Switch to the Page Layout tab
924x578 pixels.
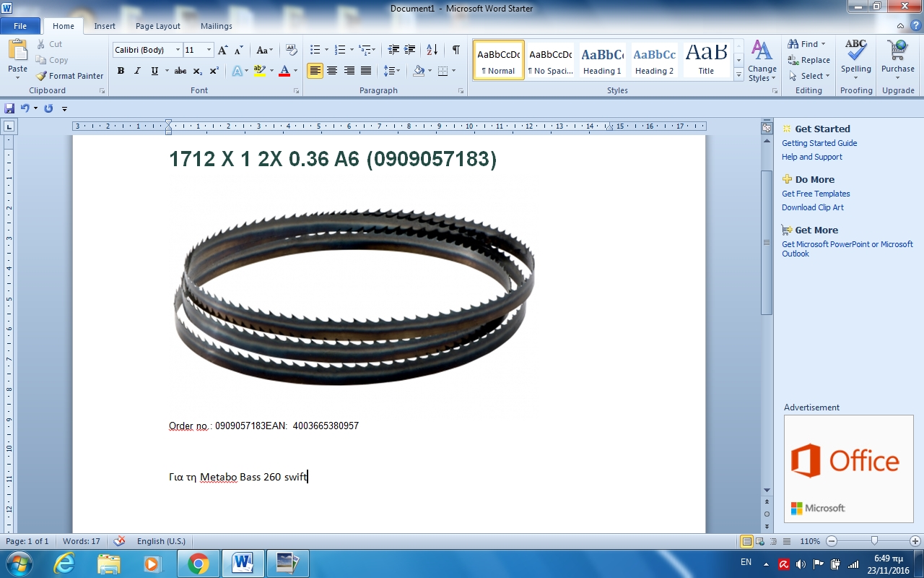click(158, 26)
